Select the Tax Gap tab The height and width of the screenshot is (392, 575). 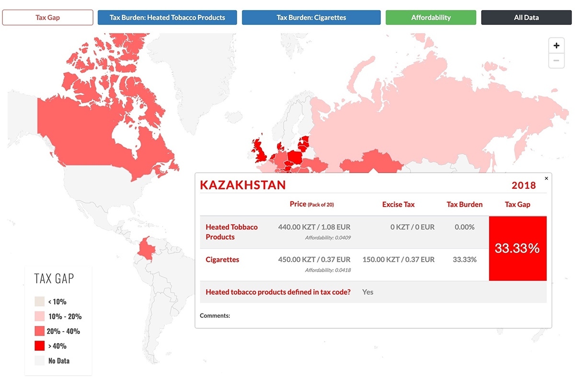coord(48,18)
